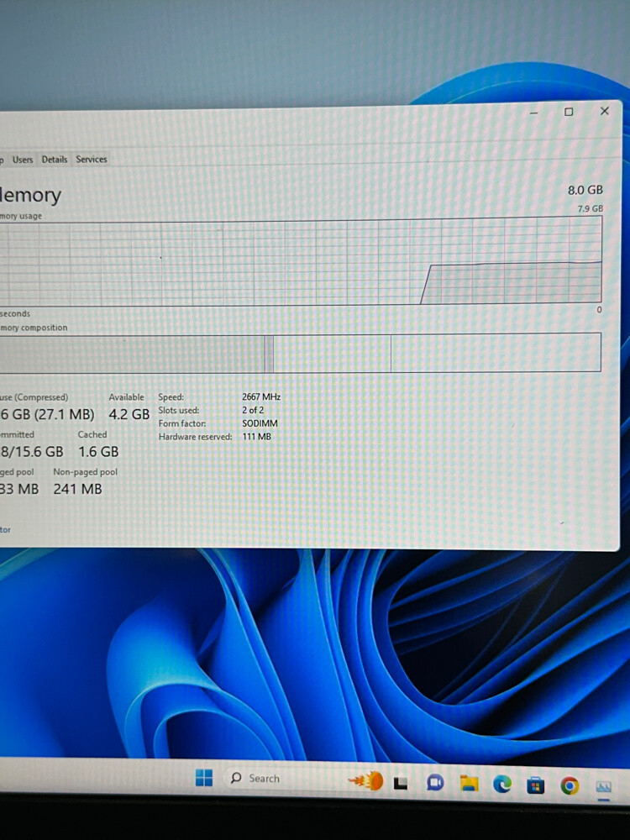Open Task View from the taskbar
The height and width of the screenshot is (840, 630).
pos(401,783)
